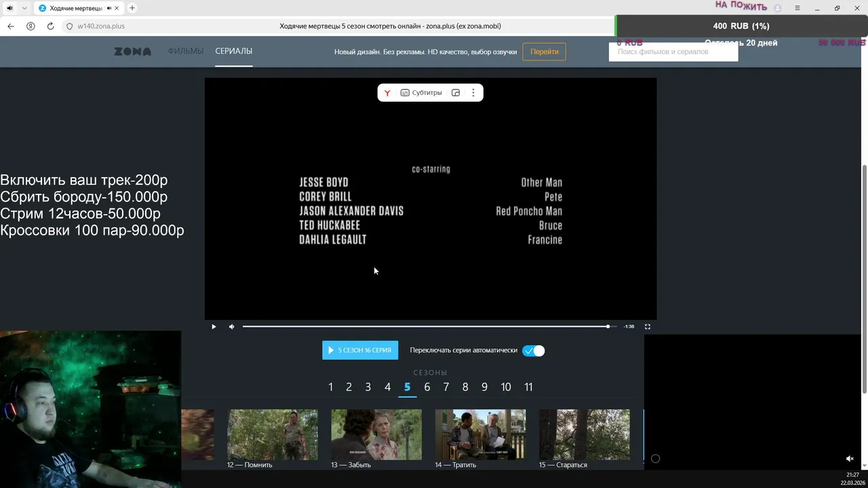The image size is (868, 488).
Task: Open the site protection shield icon
Action: tap(69, 26)
